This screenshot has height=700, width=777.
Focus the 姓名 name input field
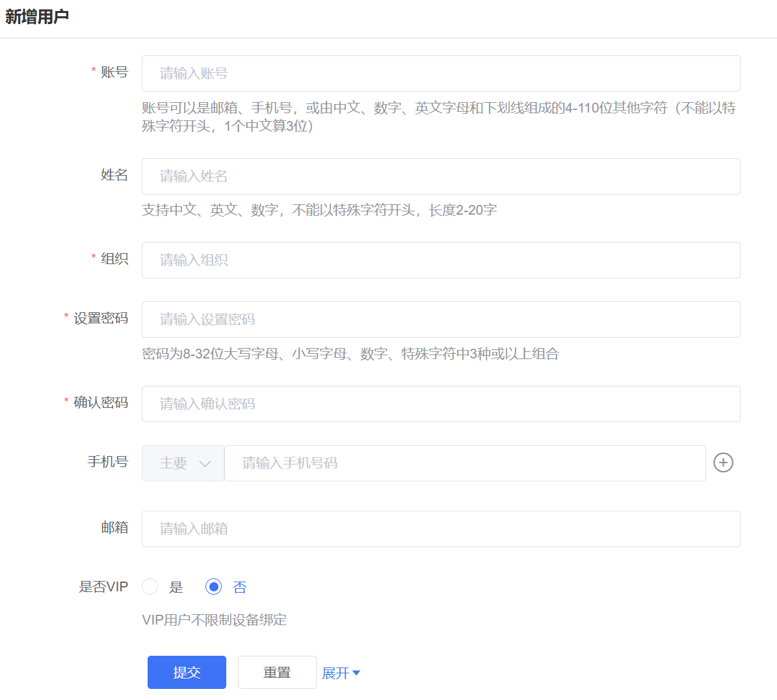(441, 176)
